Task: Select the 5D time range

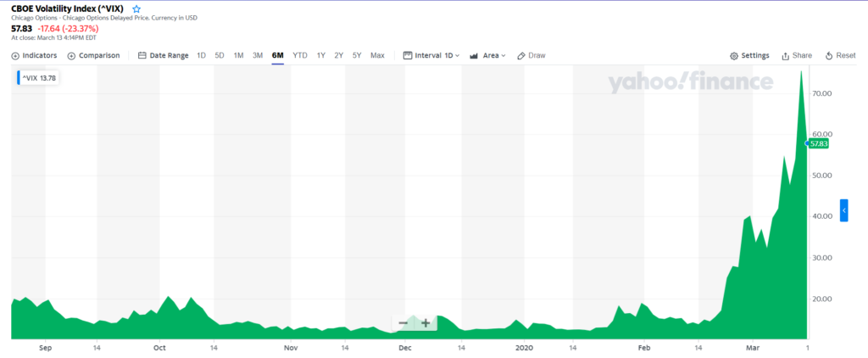Action: pos(220,55)
